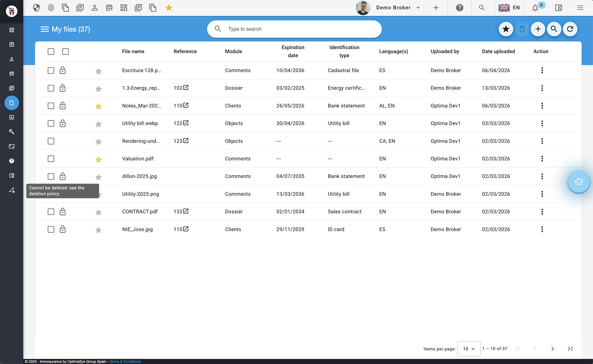Screen dimensions: 593x364
Task: Click the help question mark icon in the sidebar
Action: 11,161
